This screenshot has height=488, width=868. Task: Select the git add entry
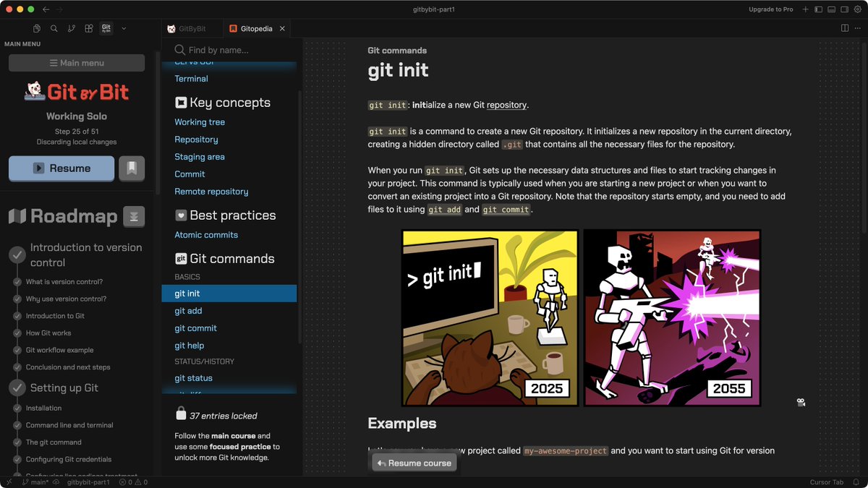click(188, 311)
